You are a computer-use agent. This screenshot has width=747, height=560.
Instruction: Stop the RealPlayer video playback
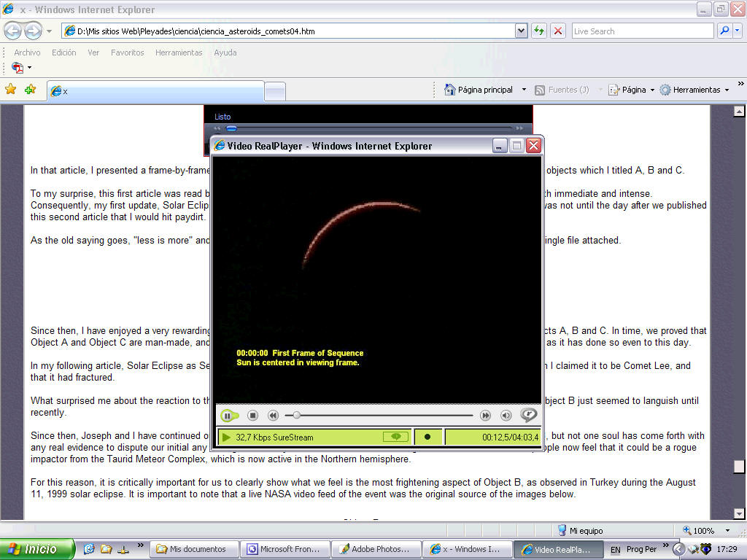[x=252, y=416]
